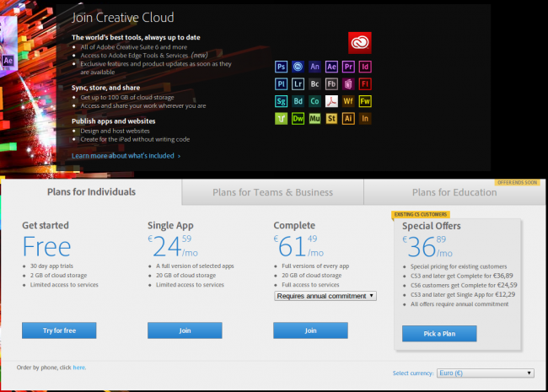Switch to Plans for Individuals tab

pyautogui.click(x=91, y=192)
